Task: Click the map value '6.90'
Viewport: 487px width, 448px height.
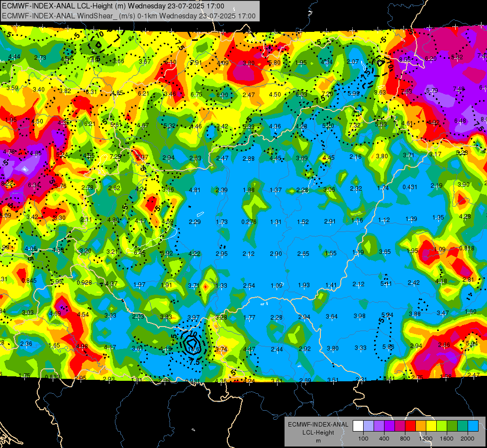Action: pyautogui.click(x=222, y=95)
